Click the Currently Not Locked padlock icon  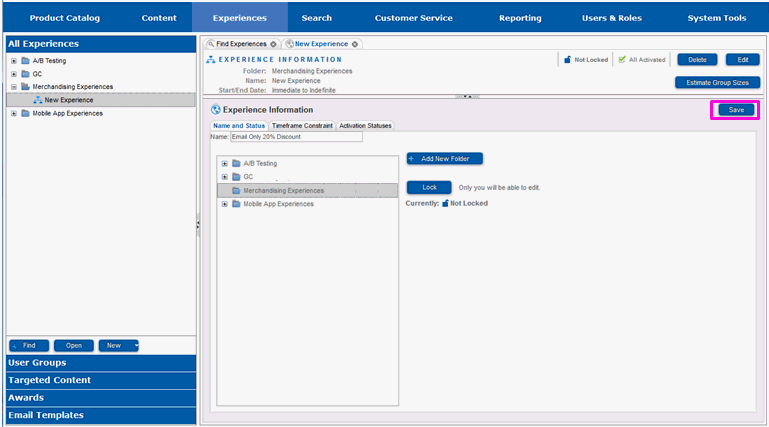pos(445,203)
